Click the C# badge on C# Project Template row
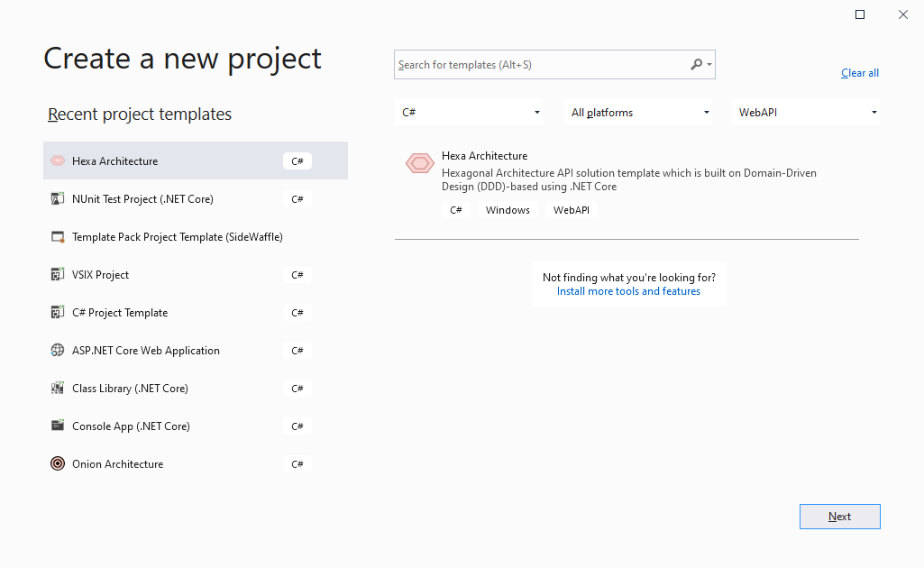Image resolution: width=924 pixels, height=568 pixels. (297, 313)
